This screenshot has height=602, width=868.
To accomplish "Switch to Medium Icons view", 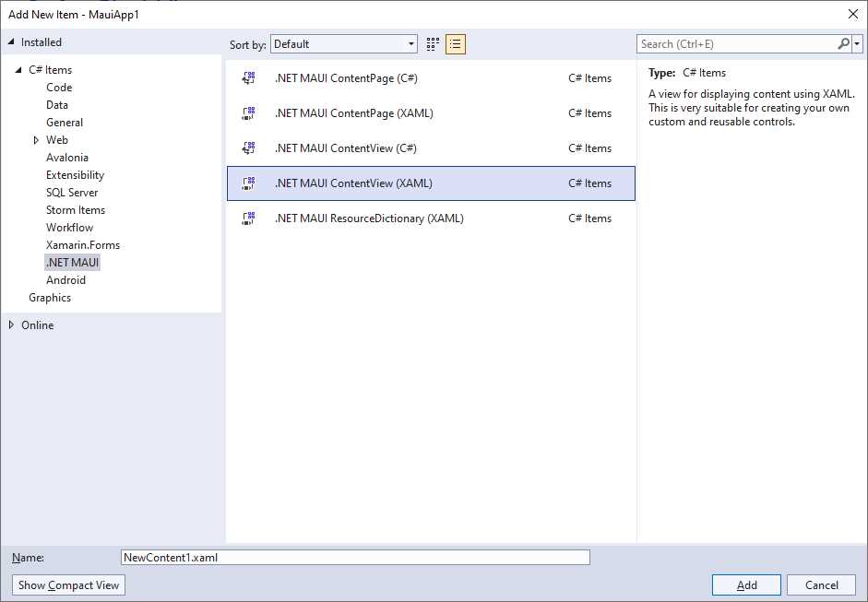I will [432, 43].
